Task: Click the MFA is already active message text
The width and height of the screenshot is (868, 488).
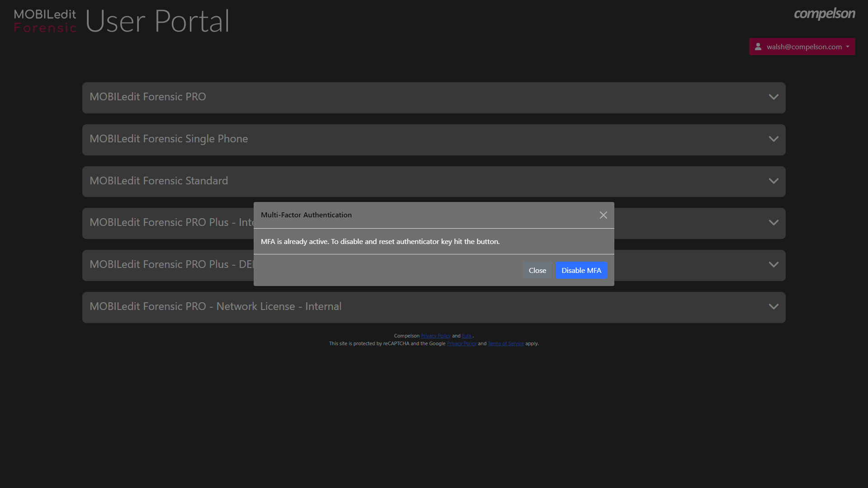Action: point(380,241)
